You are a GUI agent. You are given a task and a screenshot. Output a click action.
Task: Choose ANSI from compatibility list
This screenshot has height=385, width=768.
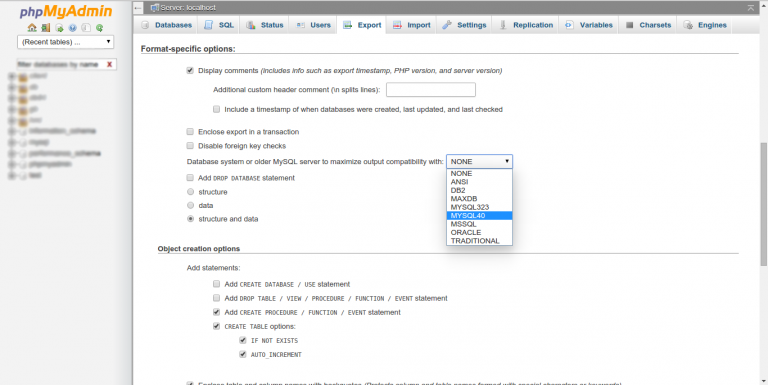480,182
